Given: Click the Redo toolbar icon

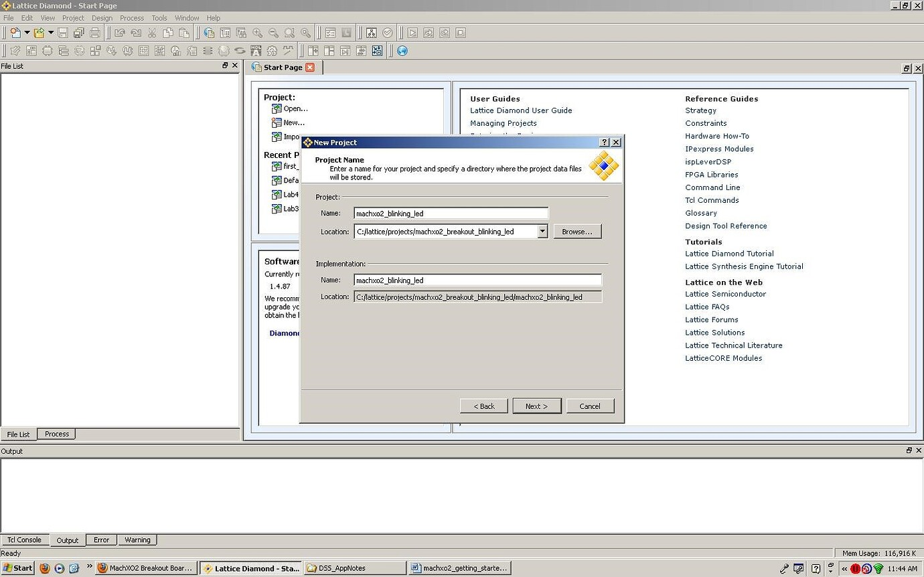Looking at the screenshot, I should [x=136, y=33].
